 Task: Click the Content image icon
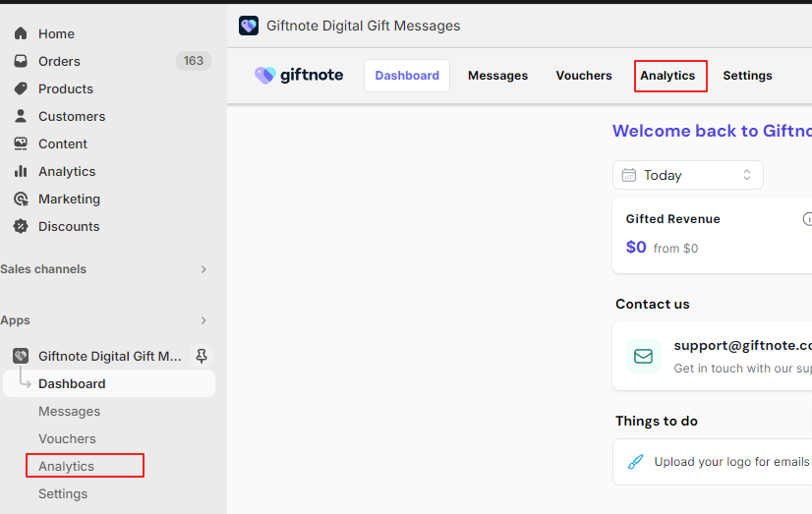[x=21, y=143]
